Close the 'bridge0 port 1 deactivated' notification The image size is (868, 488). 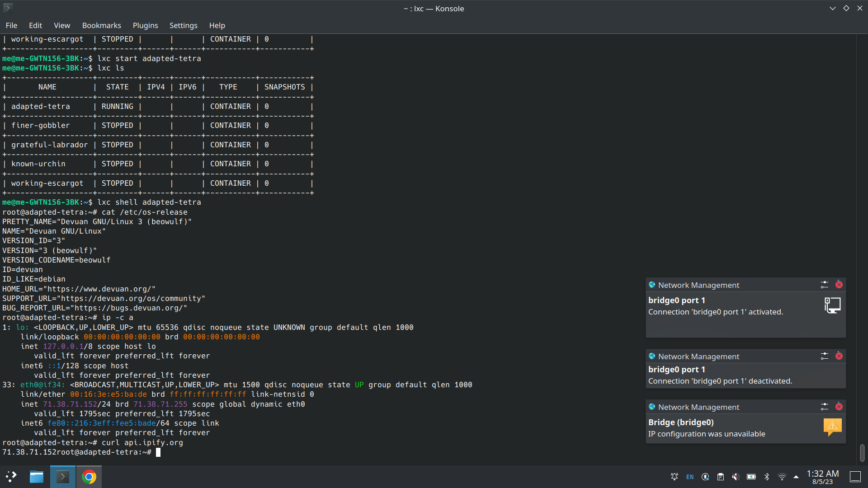coord(839,356)
